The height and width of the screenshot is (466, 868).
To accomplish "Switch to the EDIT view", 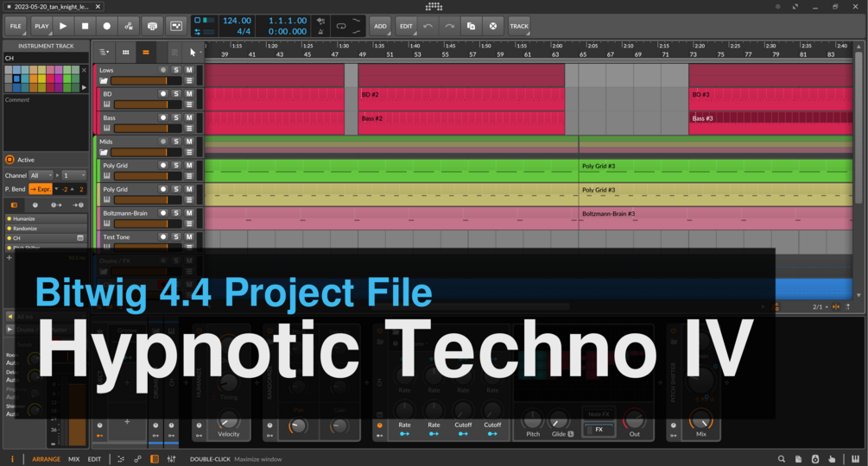I will [x=95, y=459].
